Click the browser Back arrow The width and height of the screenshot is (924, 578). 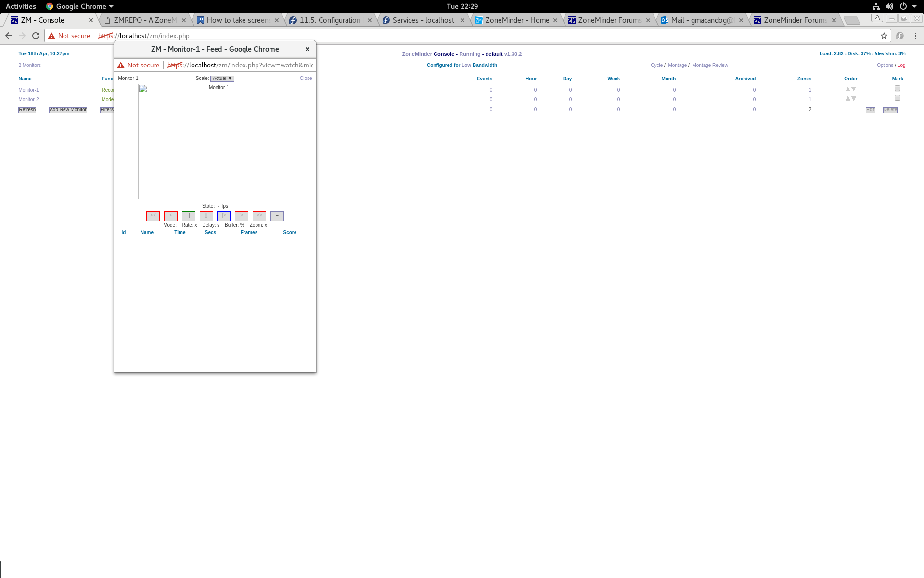tap(9, 36)
